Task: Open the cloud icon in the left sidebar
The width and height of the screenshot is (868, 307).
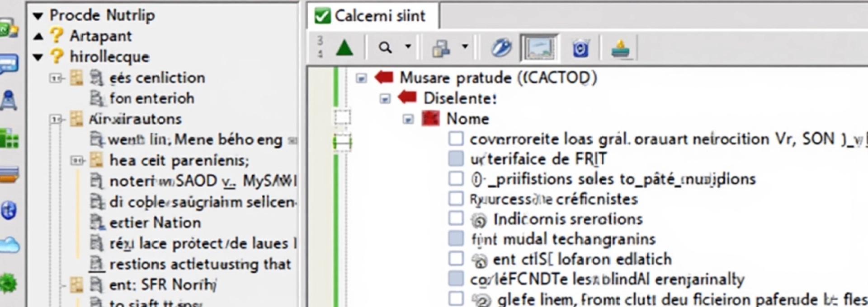Action: point(9,245)
